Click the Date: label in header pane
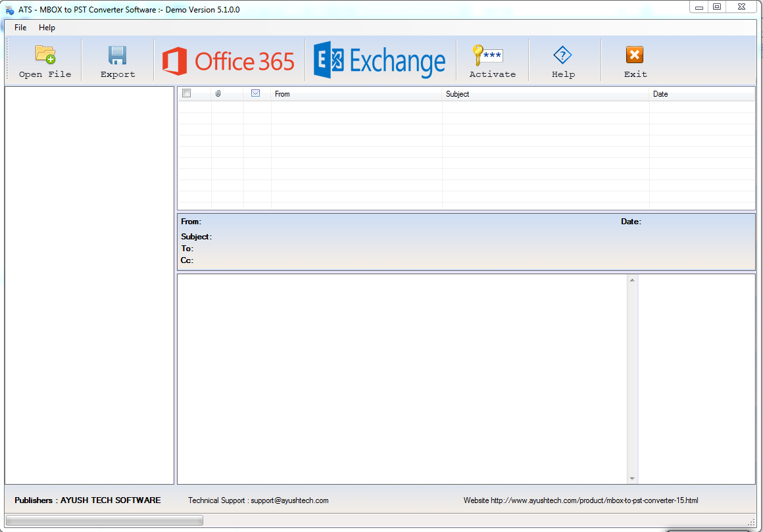Screen dimensions: 763x532 (x=631, y=222)
